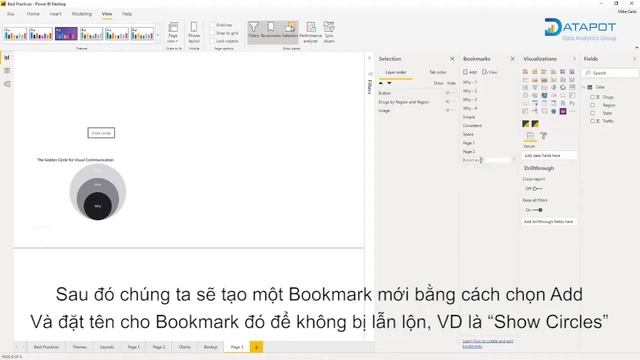Image resolution: width=640 pixels, height=360 pixels.
Task: Click View in the Bookmarks pane
Action: [x=490, y=72]
